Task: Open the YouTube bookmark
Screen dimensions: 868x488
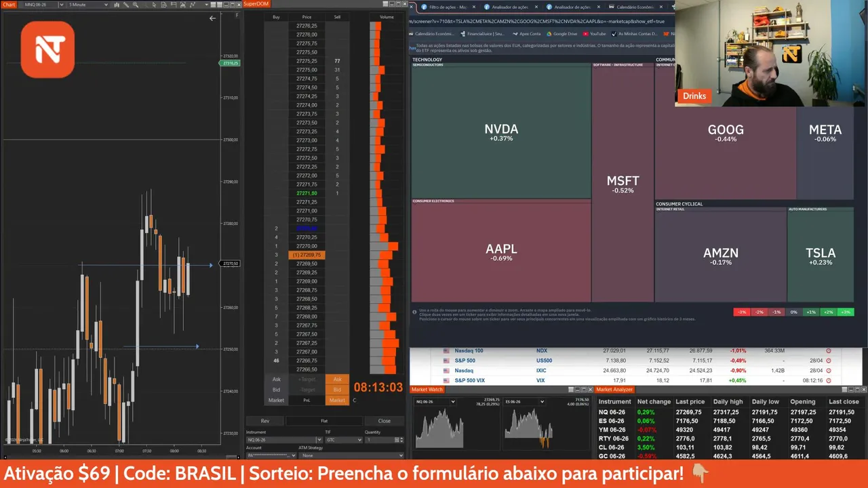Action: pyautogui.click(x=595, y=33)
